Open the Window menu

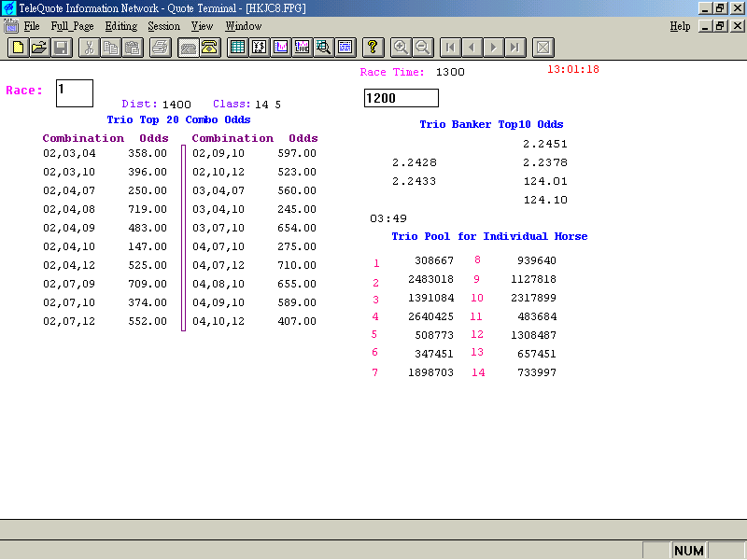(244, 26)
